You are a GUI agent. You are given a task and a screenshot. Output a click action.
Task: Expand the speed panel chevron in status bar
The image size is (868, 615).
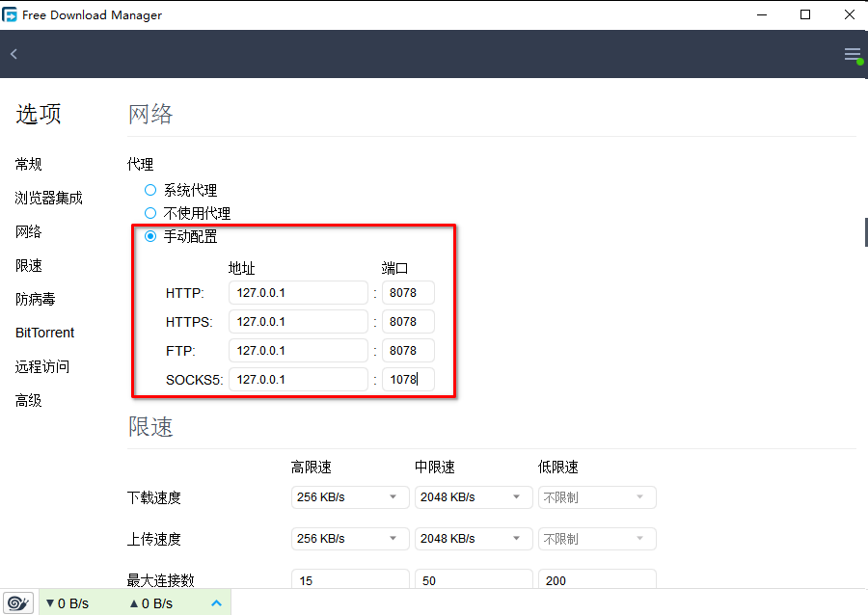tap(216, 603)
